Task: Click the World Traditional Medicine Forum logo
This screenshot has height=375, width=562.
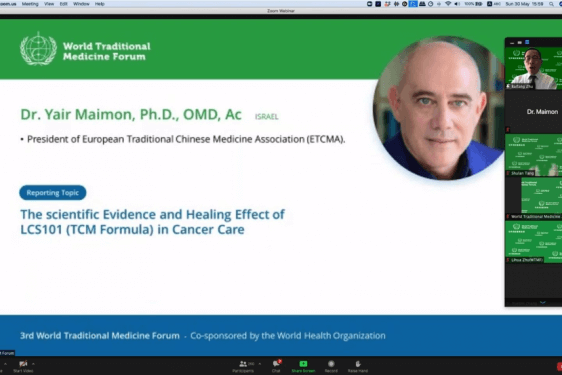Action: [85, 49]
